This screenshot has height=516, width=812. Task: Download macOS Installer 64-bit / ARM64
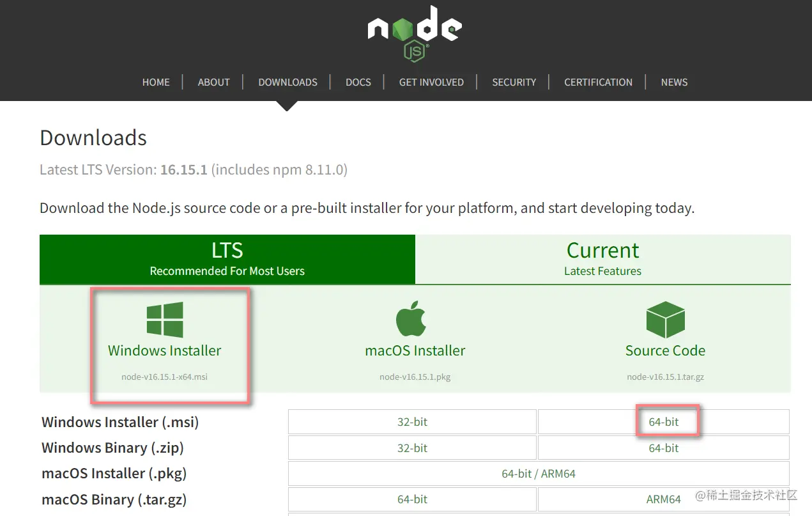[x=539, y=474]
